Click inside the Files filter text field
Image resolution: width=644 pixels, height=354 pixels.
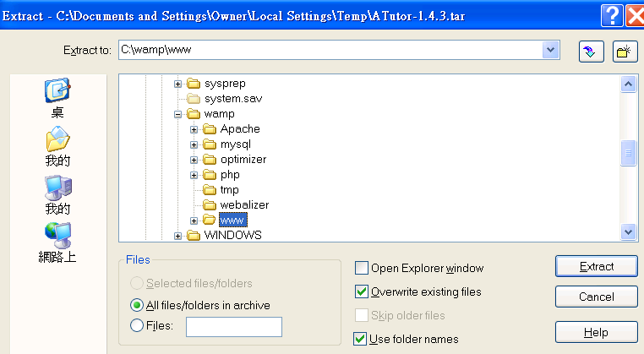coord(234,327)
